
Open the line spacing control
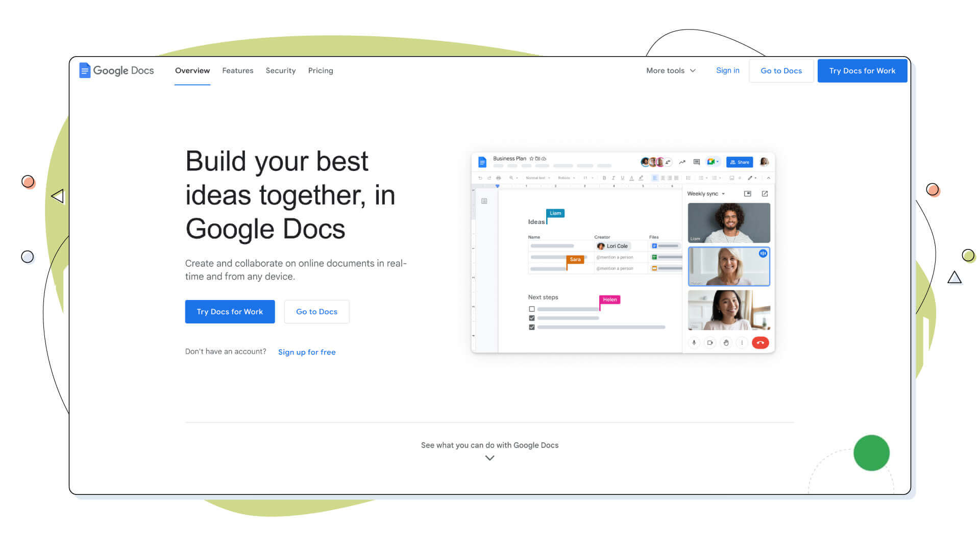coord(688,178)
